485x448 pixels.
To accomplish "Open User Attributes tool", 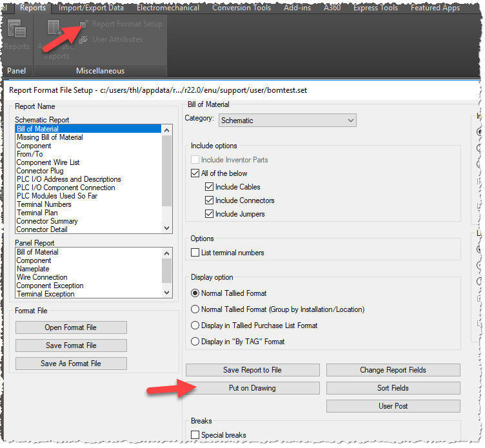I will pyautogui.click(x=111, y=39).
